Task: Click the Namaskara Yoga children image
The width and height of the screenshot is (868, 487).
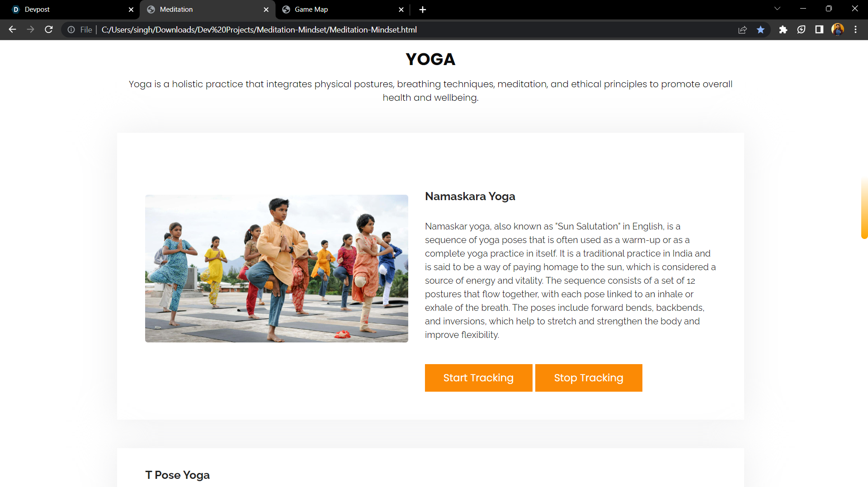Action: [277, 268]
